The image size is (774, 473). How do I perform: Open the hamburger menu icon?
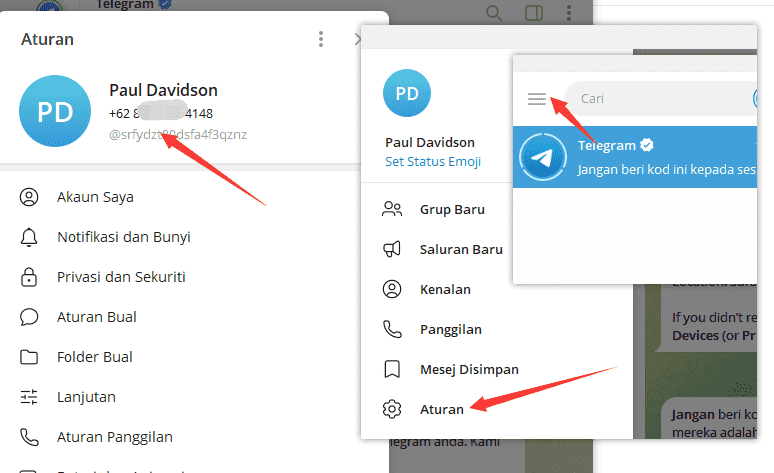pyautogui.click(x=537, y=99)
